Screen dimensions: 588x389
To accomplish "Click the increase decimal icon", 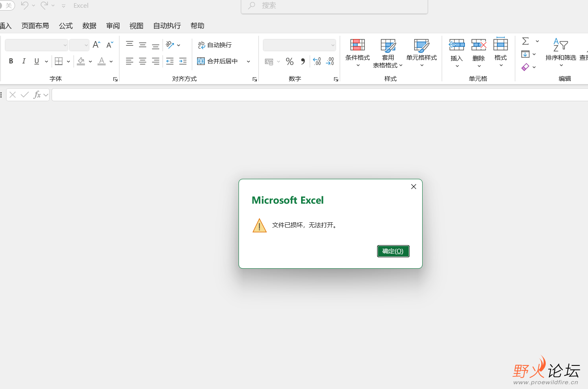I will click(317, 61).
